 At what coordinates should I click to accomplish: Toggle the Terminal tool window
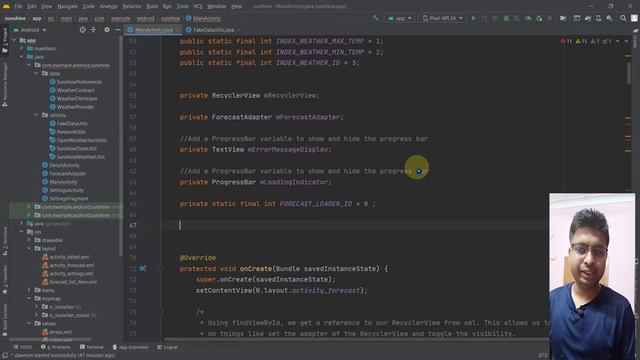pos(92,347)
